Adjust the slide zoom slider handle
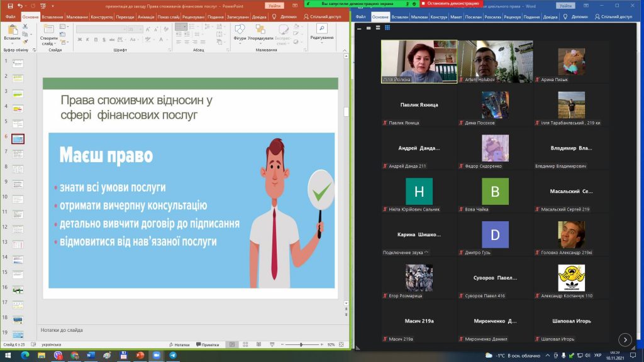This screenshot has width=644, height=362. click(x=301, y=345)
